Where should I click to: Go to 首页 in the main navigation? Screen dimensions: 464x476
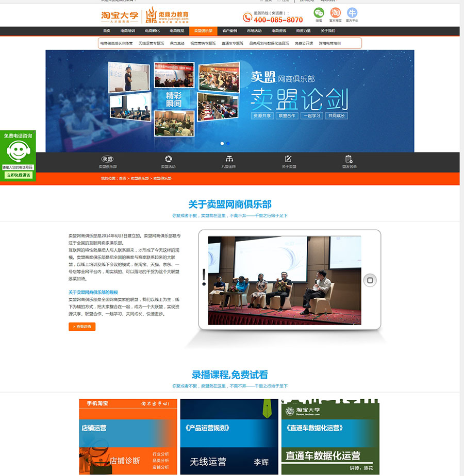click(107, 31)
